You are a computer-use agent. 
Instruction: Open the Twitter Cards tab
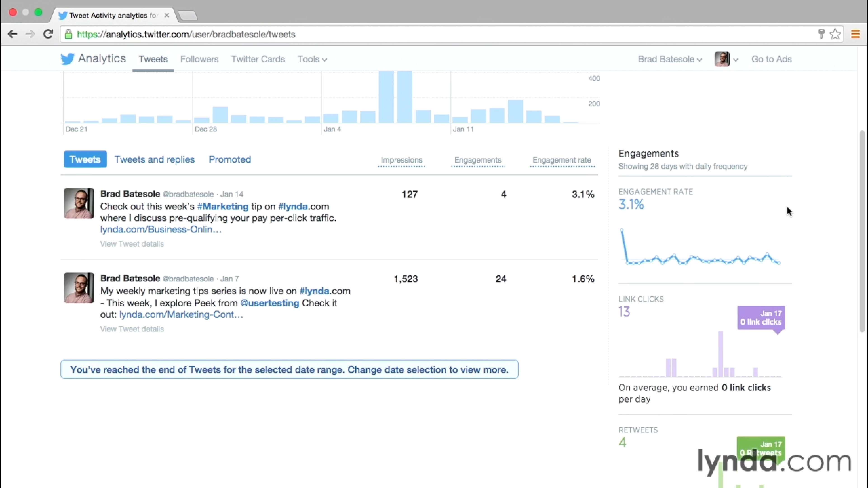(x=258, y=59)
